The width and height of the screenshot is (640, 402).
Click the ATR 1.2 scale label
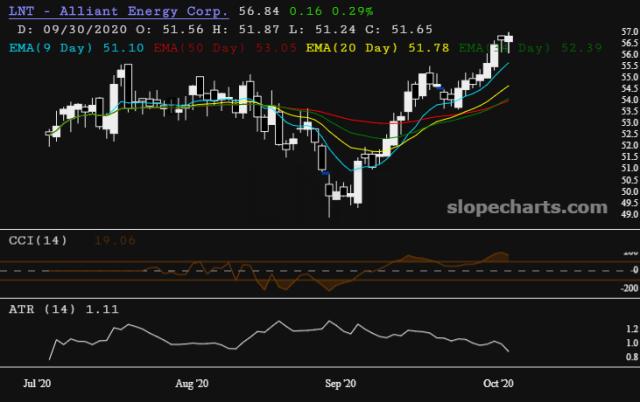point(632,329)
